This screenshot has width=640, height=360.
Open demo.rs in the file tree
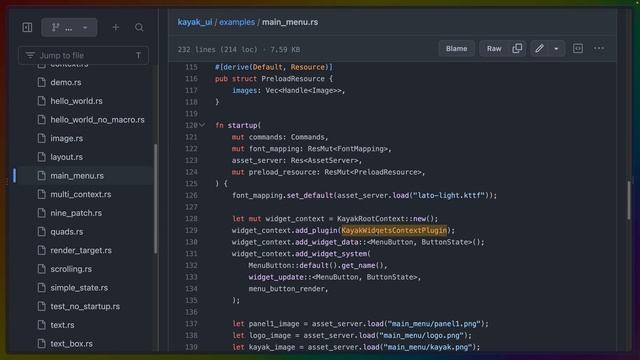66,82
